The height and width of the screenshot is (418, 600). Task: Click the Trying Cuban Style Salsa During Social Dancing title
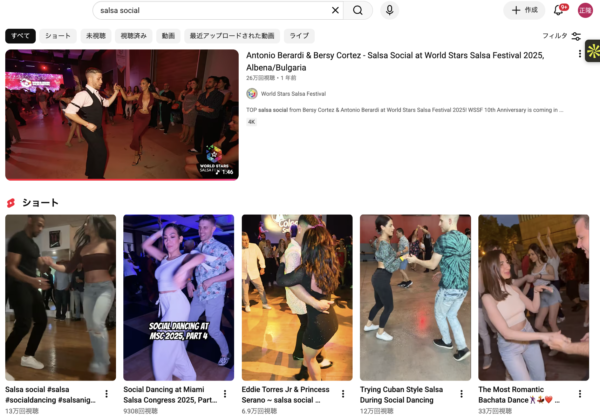click(x=401, y=395)
